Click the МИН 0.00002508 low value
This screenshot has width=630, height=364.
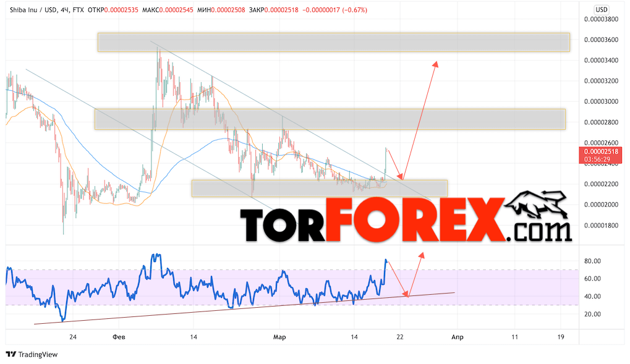[221, 10]
